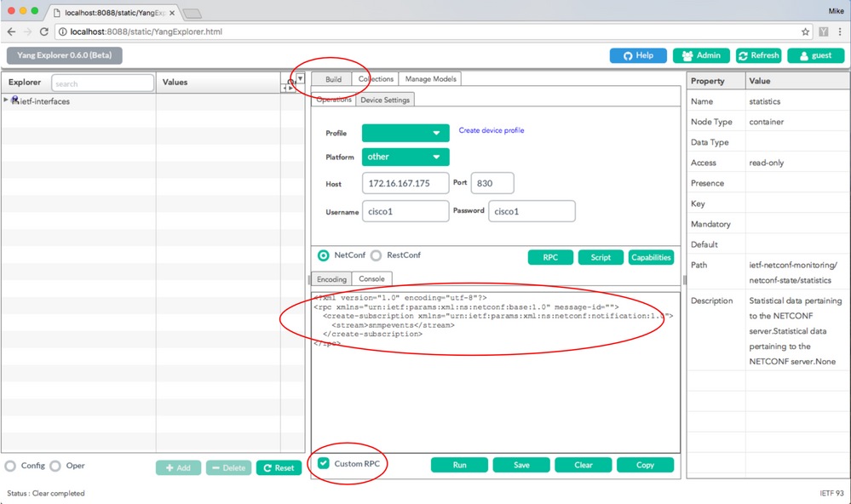Click the Clear button
The height and width of the screenshot is (504, 851).
pos(583,465)
